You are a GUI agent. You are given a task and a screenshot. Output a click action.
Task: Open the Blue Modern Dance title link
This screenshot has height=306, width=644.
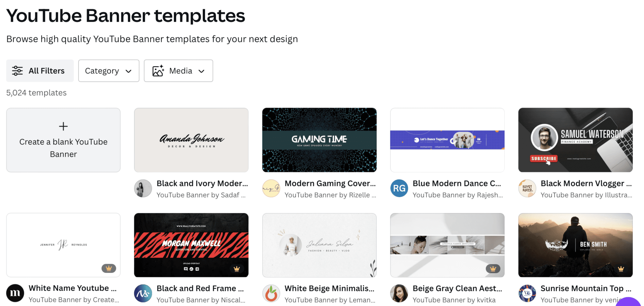457,183
